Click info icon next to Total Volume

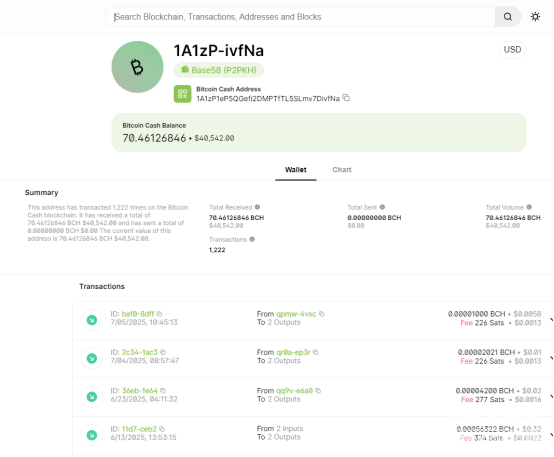pos(529,207)
